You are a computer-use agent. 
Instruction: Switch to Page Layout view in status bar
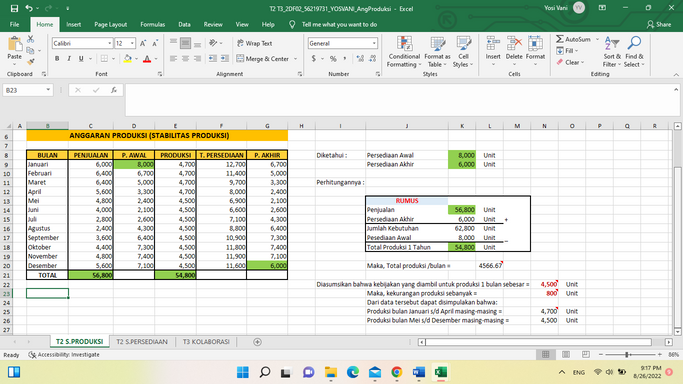coord(565,354)
